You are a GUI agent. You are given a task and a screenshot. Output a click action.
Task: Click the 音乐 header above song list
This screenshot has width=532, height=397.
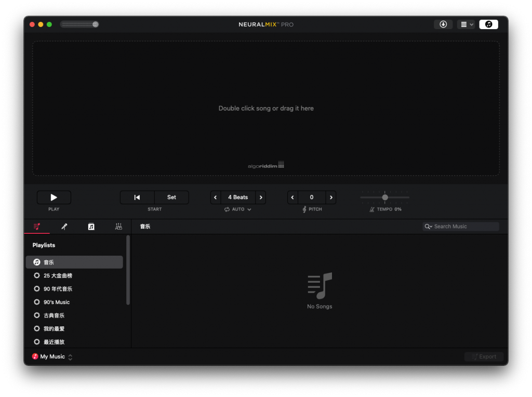click(145, 227)
